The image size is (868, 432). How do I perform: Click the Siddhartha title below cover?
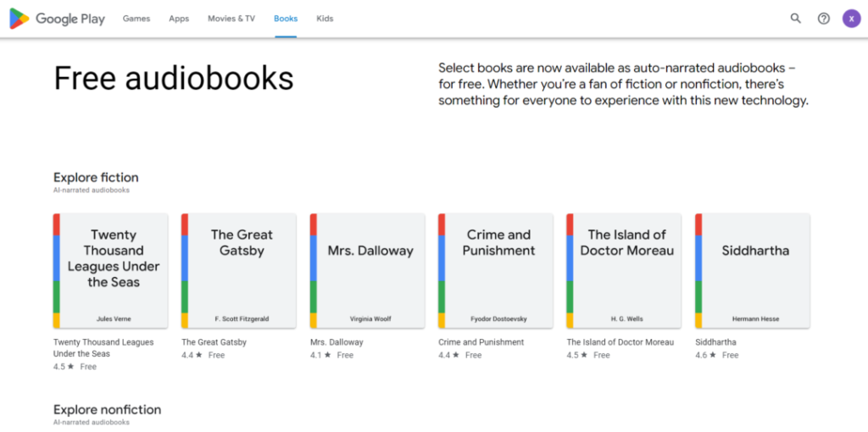[x=715, y=342]
